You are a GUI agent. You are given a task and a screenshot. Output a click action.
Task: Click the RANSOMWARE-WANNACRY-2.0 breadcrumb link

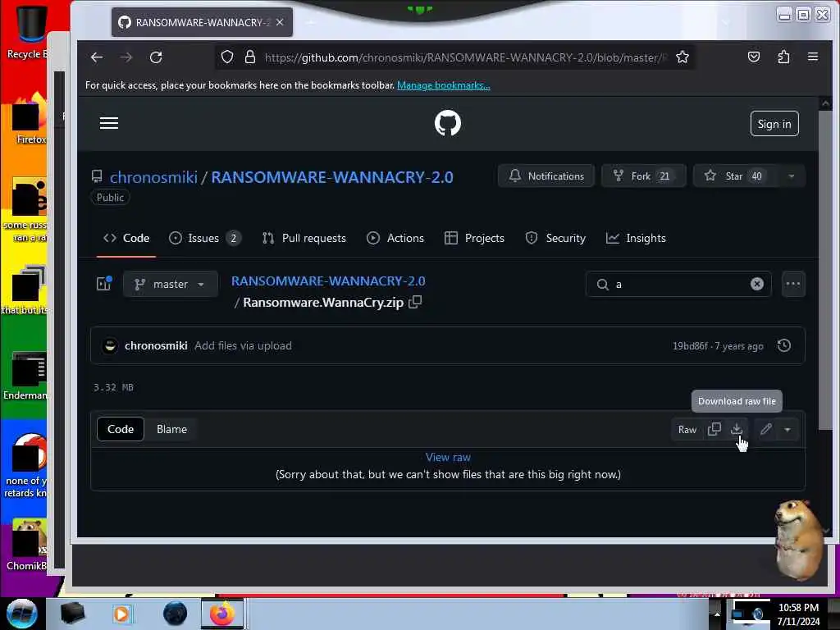(328, 281)
